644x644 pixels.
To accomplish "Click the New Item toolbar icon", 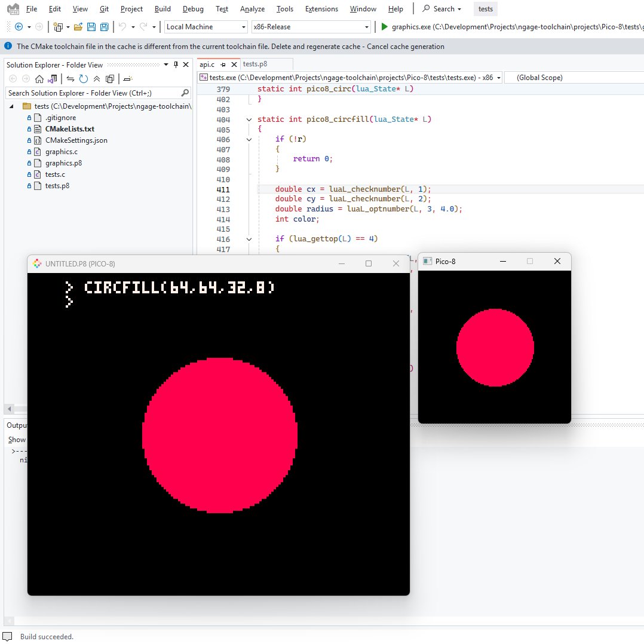I will pos(59,27).
